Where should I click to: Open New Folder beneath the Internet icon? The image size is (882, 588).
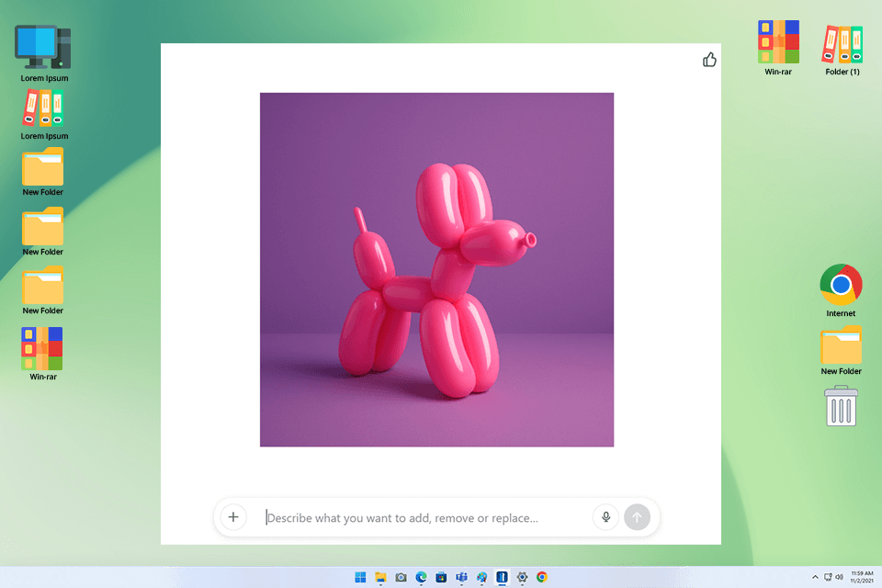pyautogui.click(x=841, y=350)
